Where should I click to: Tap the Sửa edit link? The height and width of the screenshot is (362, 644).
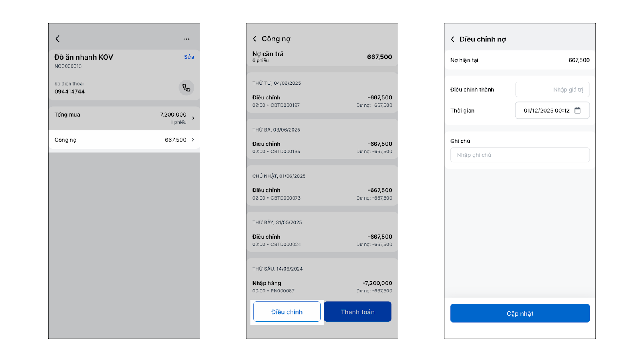click(189, 57)
